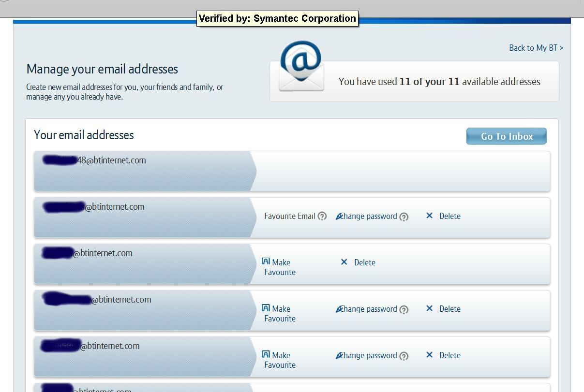Image resolution: width=584 pixels, height=392 pixels.
Task: Click Change password pencil icon for fifth address
Action: (x=339, y=356)
